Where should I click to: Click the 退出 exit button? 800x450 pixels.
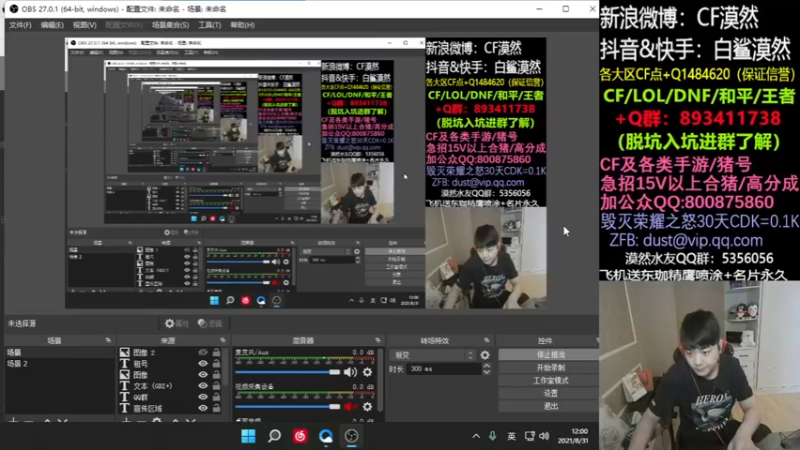tap(550, 406)
